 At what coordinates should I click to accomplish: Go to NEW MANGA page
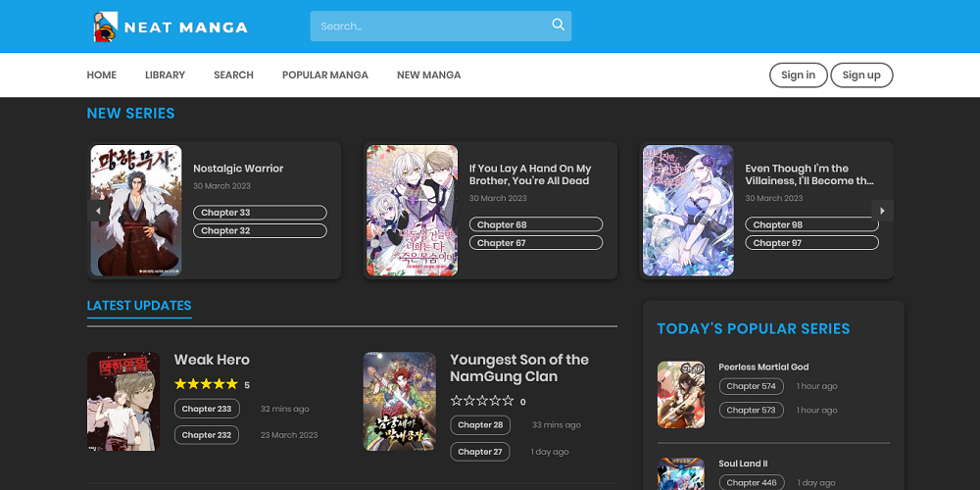[429, 75]
